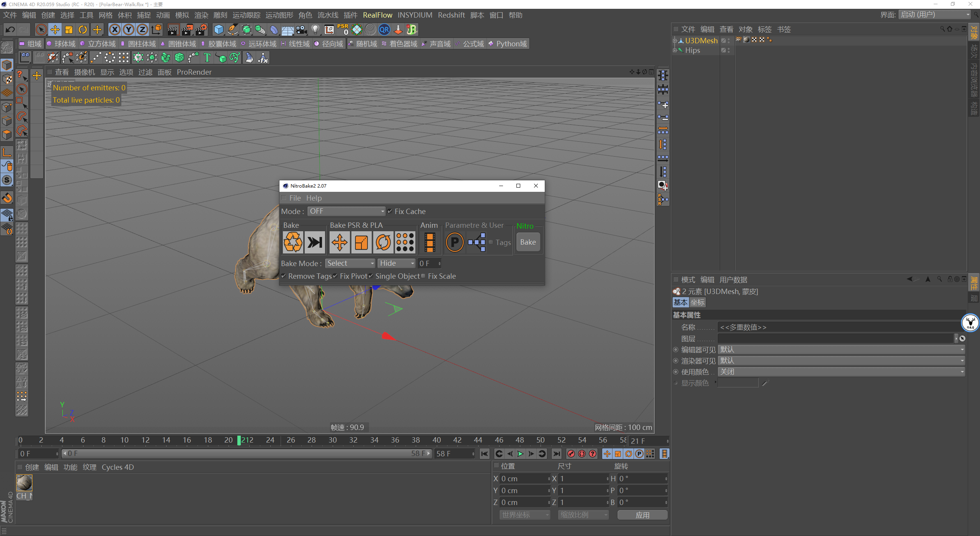Uncheck the Remove Tags option
Screen dimensions: 980x536
pos(284,276)
